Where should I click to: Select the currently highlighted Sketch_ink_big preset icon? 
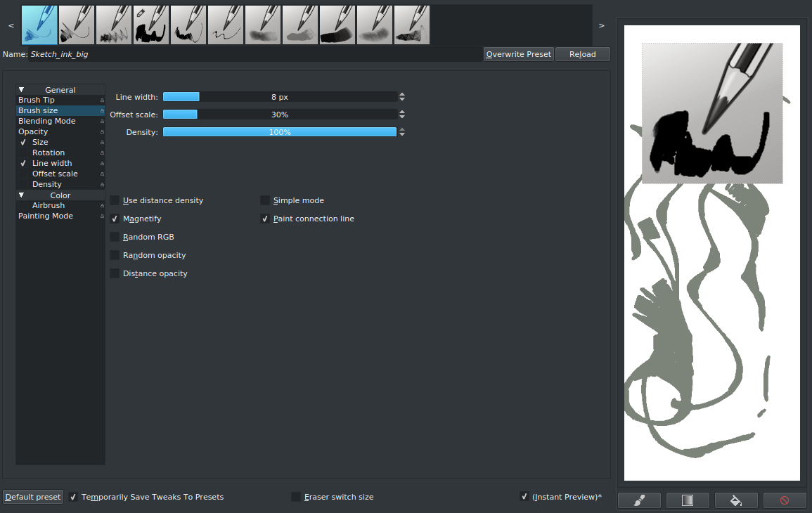pos(39,25)
